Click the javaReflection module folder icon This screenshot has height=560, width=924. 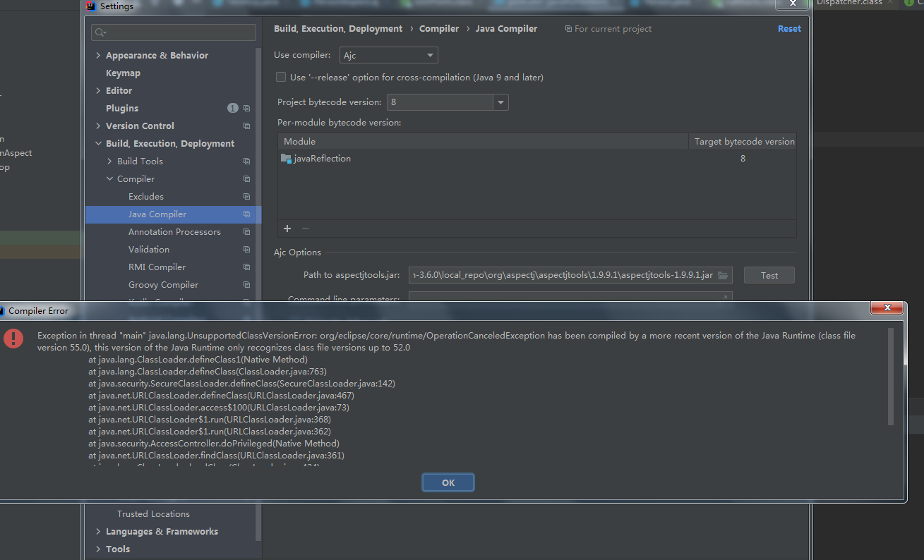tap(286, 159)
